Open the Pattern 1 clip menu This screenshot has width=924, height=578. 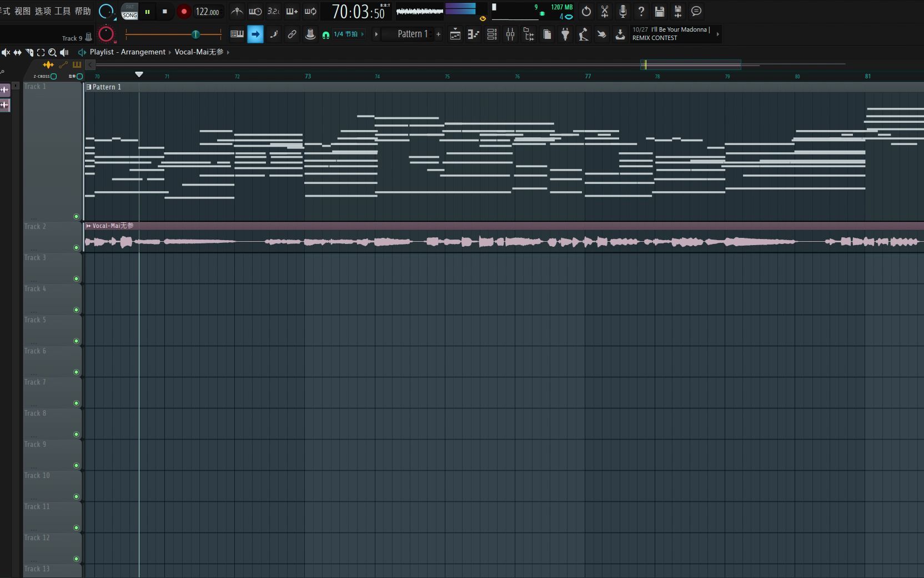pos(89,87)
